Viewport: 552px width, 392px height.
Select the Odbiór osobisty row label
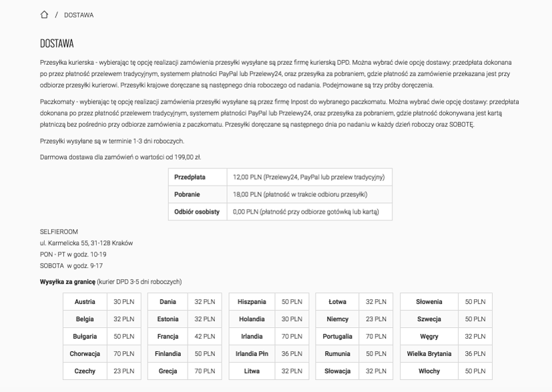pyautogui.click(x=197, y=212)
